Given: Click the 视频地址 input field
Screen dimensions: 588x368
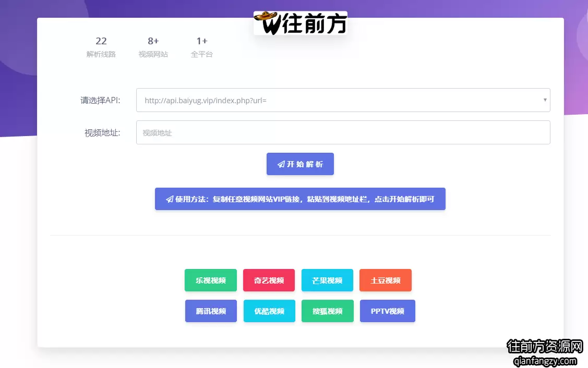Looking at the screenshot, I should point(343,132).
